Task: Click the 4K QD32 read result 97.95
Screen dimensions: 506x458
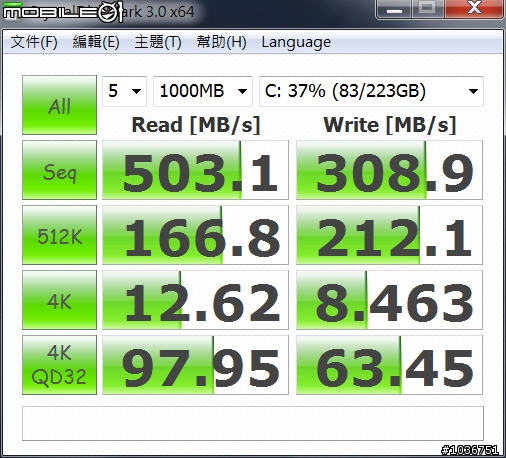Action: pos(195,365)
